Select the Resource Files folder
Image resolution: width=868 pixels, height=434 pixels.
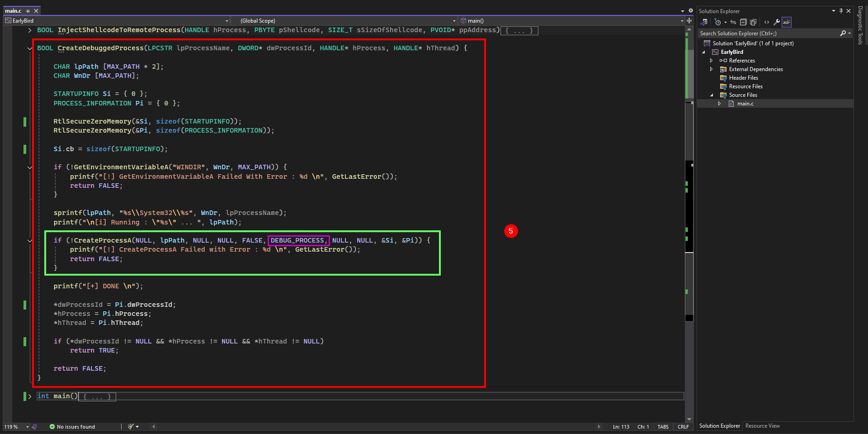coord(745,86)
